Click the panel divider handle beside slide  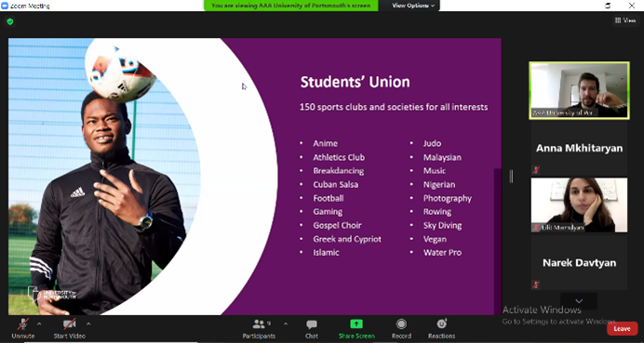pos(511,177)
